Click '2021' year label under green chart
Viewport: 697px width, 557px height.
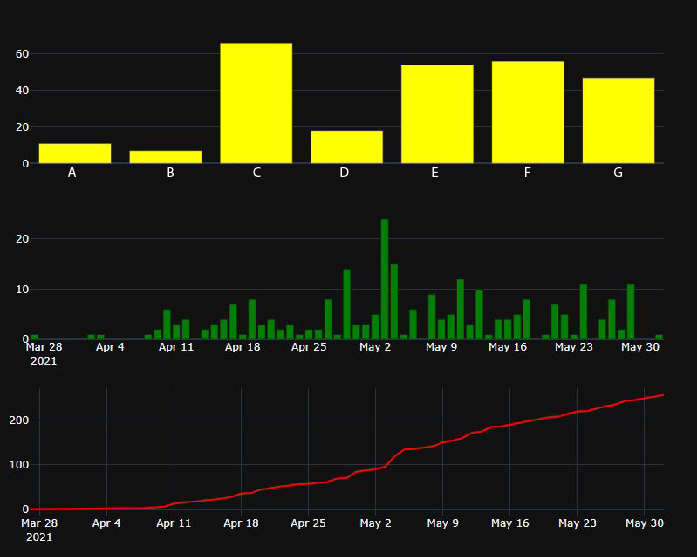pyautogui.click(x=44, y=361)
